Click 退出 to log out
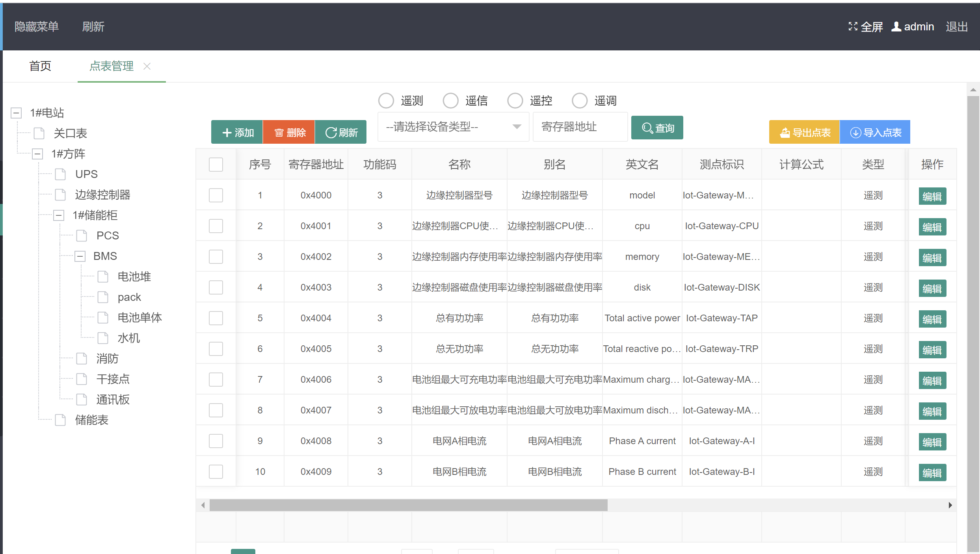The image size is (980, 554). pos(957,26)
